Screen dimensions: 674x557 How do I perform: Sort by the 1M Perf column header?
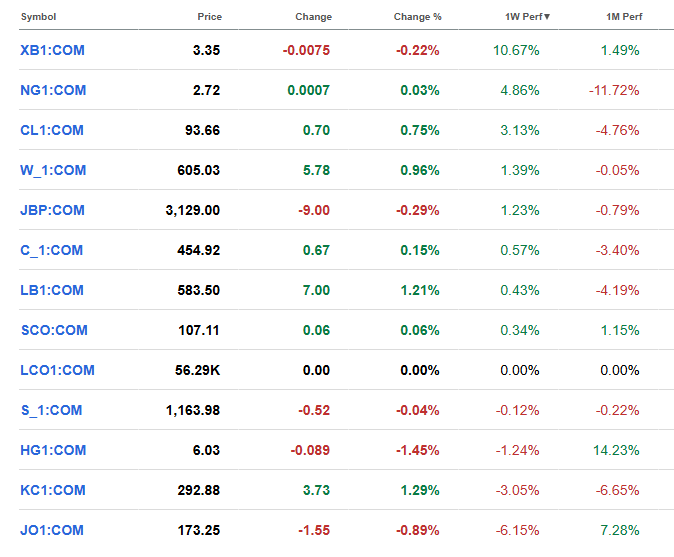pyautogui.click(x=623, y=17)
